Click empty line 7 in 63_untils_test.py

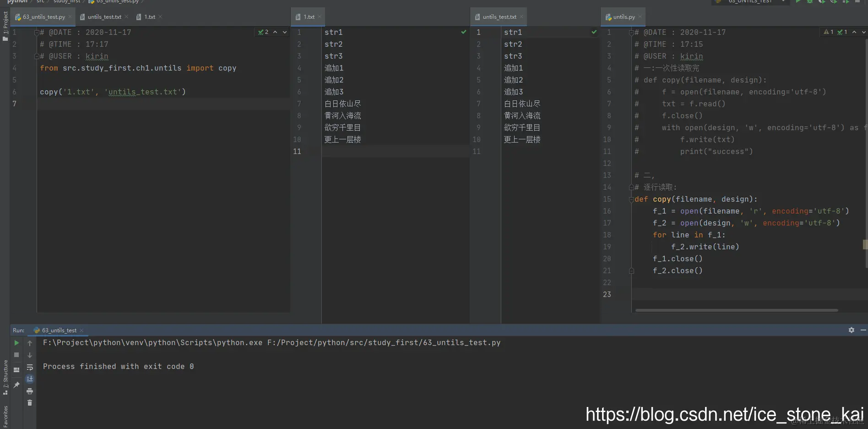tap(163, 104)
